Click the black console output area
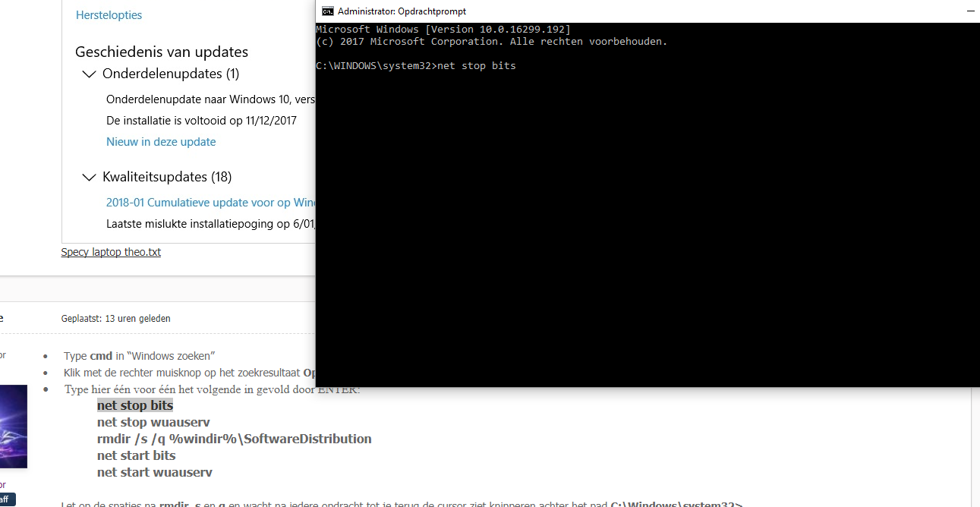 click(648, 228)
